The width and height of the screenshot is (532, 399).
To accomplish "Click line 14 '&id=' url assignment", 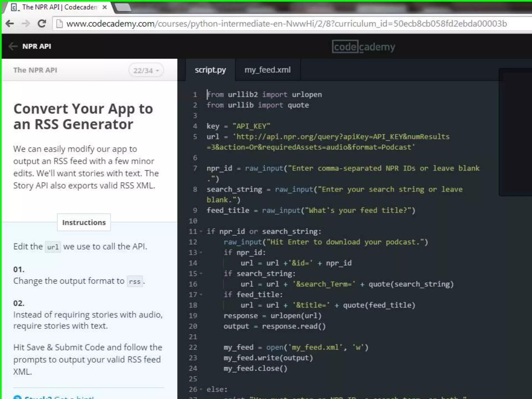I will (296, 263).
